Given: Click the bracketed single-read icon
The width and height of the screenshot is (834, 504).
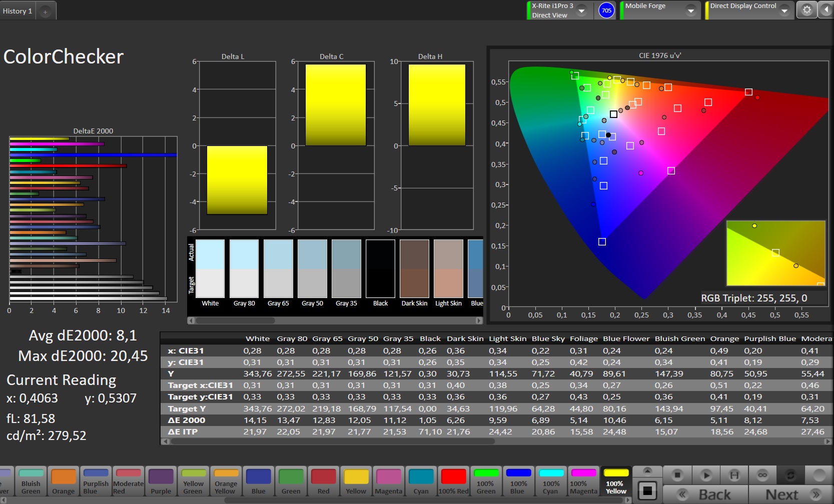Looking at the screenshot, I should click(734, 475).
